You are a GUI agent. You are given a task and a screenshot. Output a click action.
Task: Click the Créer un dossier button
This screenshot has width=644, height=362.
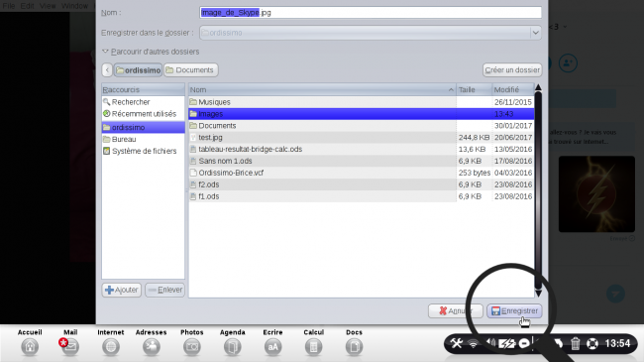512,70
